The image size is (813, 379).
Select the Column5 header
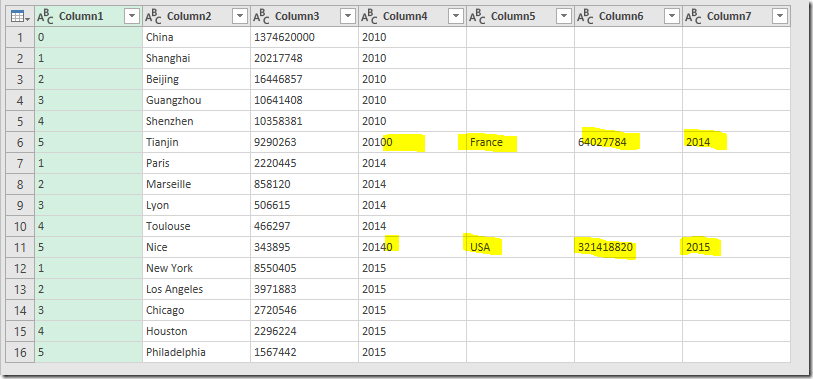(520, 17)
